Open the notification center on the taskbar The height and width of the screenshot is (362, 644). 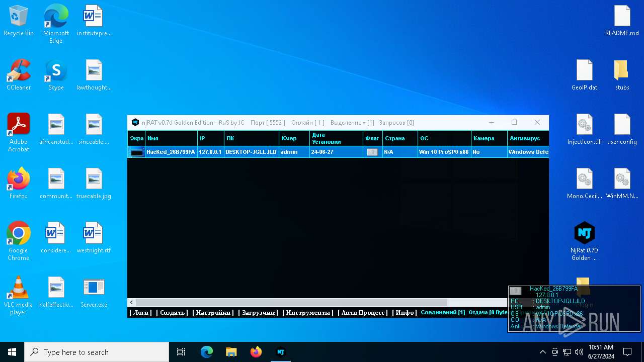click(x=627, y=352)
